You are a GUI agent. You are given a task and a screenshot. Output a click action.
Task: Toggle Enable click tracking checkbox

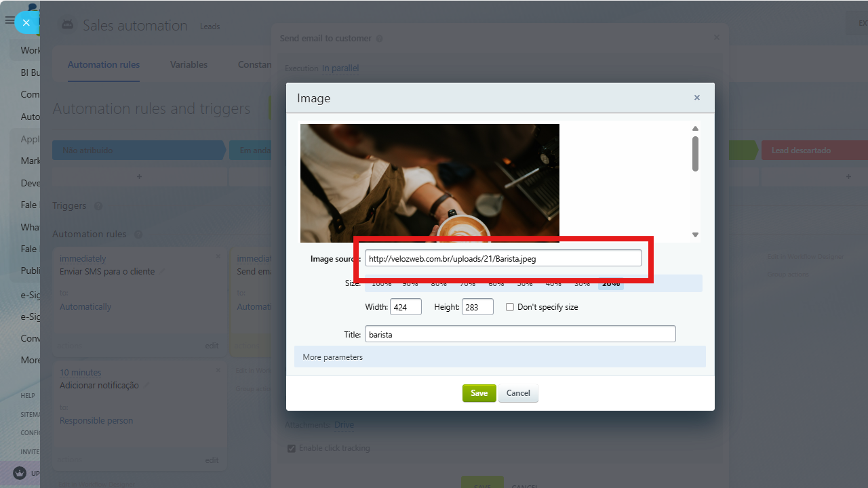(x=292, y=448)
